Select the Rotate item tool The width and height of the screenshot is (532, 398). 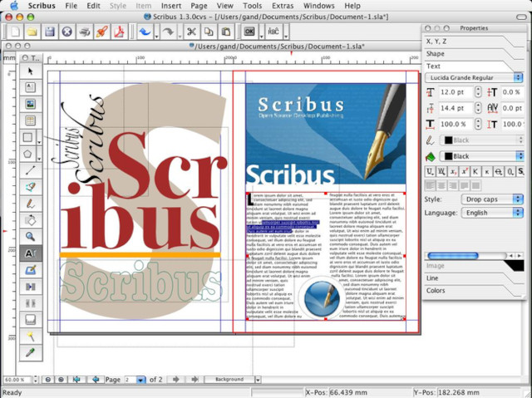pos(31,220)
